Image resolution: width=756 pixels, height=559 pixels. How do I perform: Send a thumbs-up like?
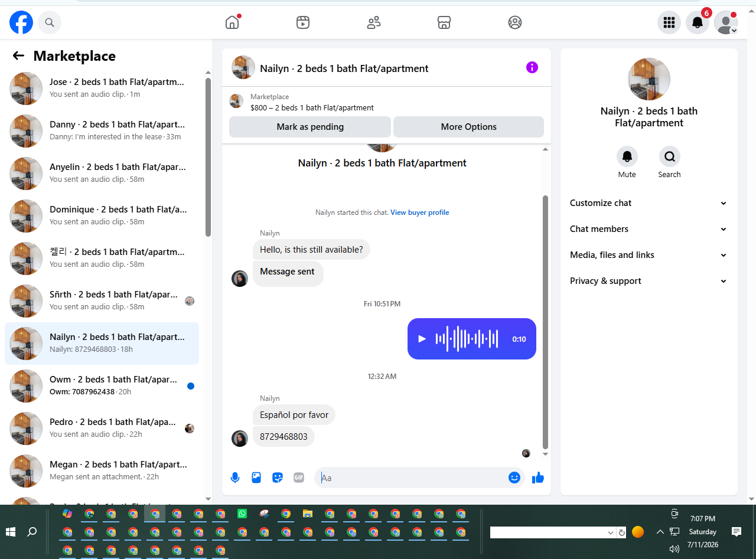[x=537, y=478]
